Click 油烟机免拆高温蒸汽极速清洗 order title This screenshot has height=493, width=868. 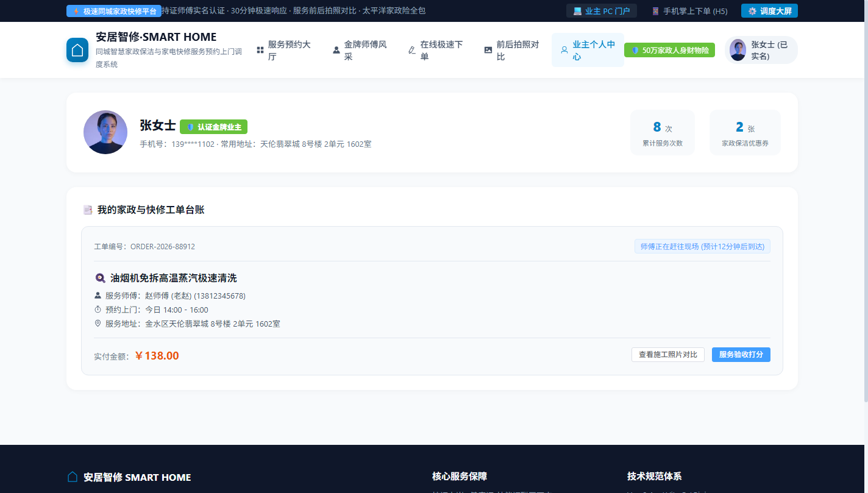click(x=173, y=278)
